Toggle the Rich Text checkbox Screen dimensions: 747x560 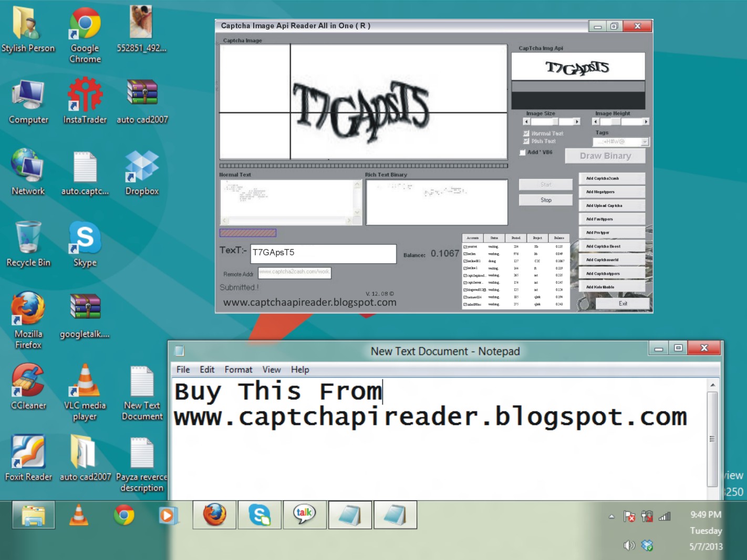526,141
